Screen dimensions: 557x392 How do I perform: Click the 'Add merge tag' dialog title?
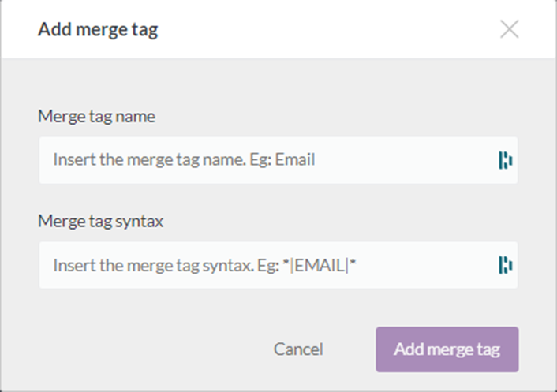pos(98,29)
